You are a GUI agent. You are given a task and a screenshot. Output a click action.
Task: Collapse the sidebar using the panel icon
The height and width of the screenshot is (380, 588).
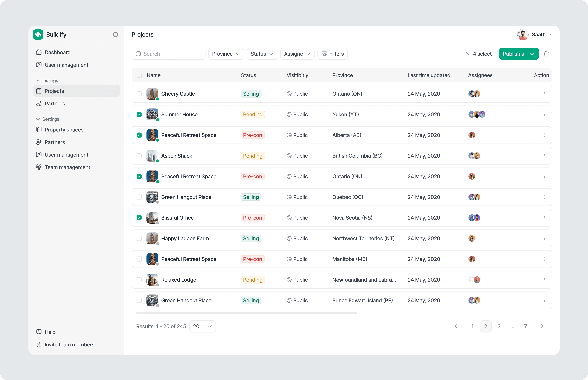point(115,34)
